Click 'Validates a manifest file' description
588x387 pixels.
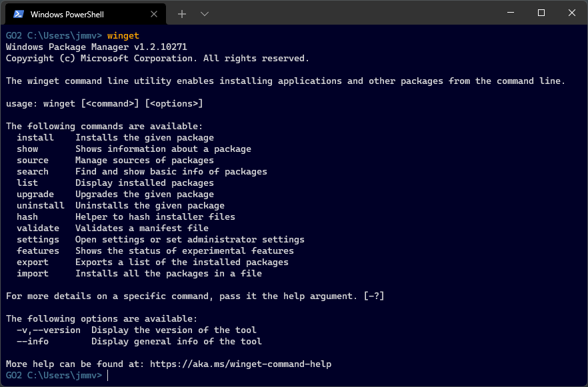coord(142,228)
